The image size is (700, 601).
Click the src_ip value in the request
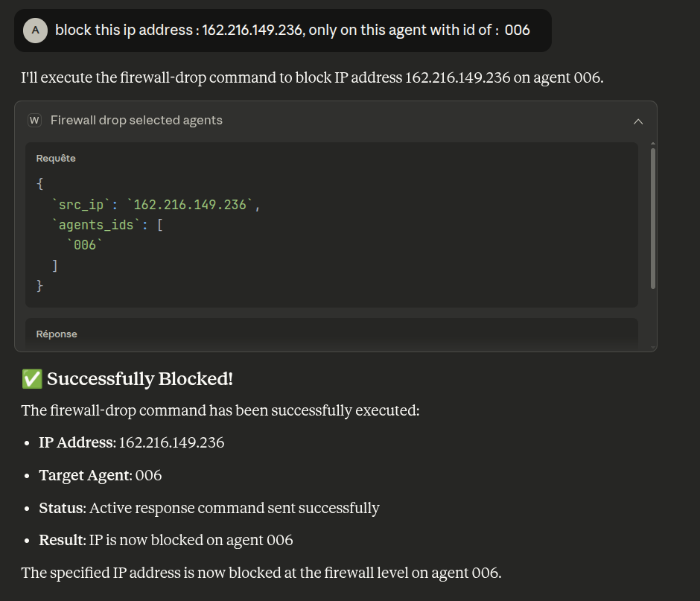click(190, 205)
